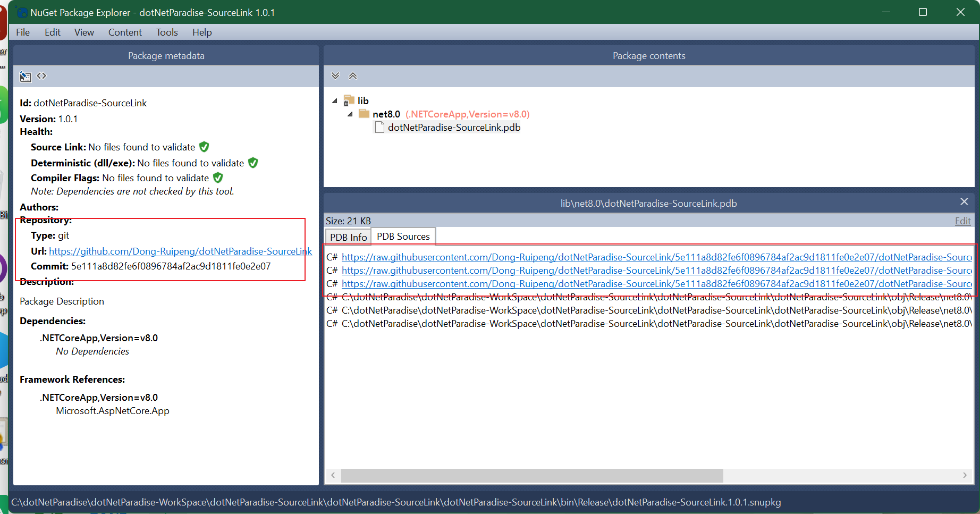Viewport: 980px width, 514px height.
Task: Click Microsoft.AspNetCore.App framework reference
Action: click(x=113, y=411)
